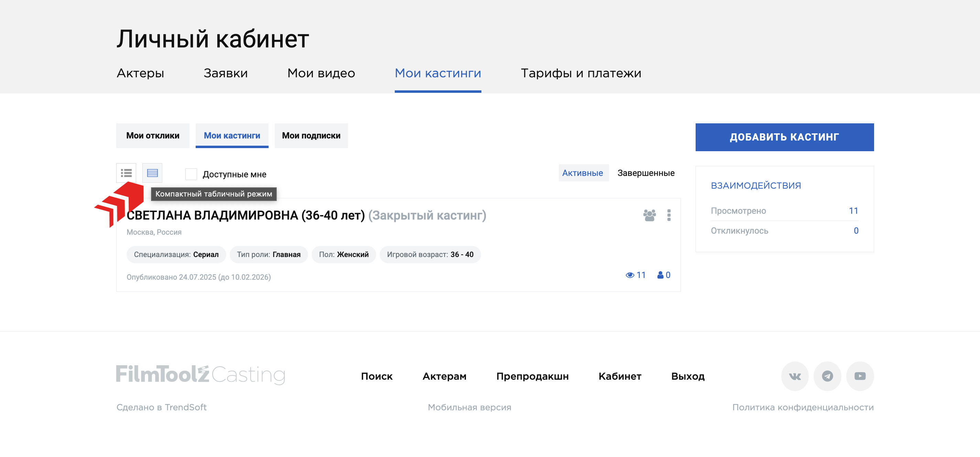Show 'Завершенные' castings filter
Image resolution: width=980 pixels, height=457 pixels.
coord(646,173)
